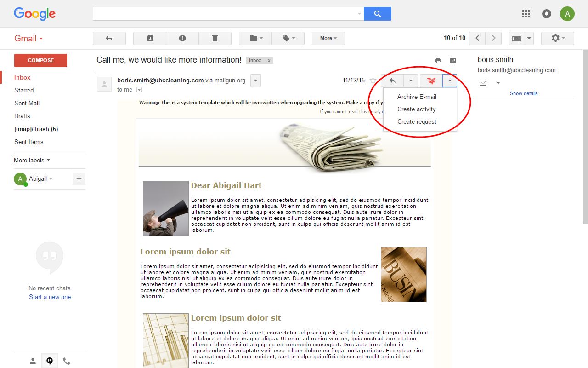
Task: Toggle the owl extension dropdown arrow
Action: coord(450,80)
